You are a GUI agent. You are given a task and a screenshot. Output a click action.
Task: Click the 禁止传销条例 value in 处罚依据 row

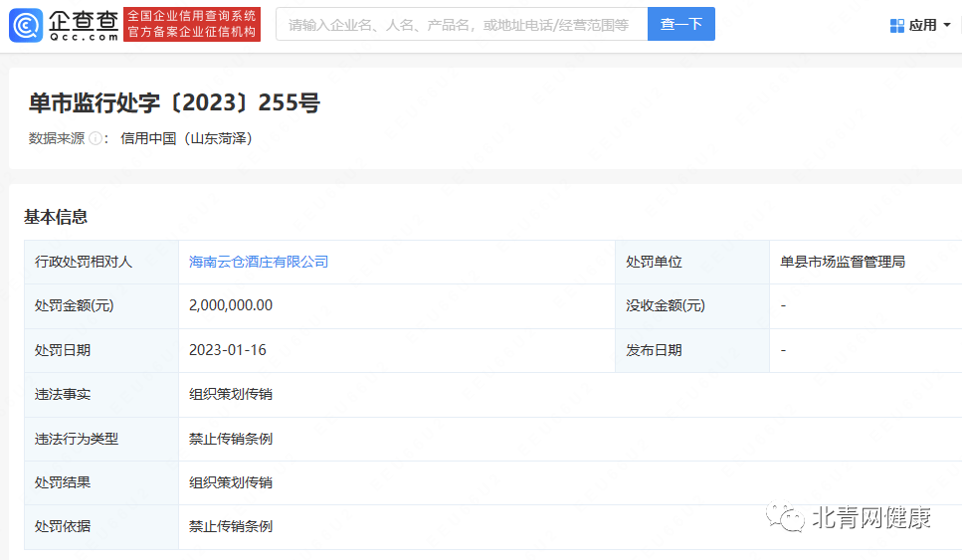pos(231,526)
